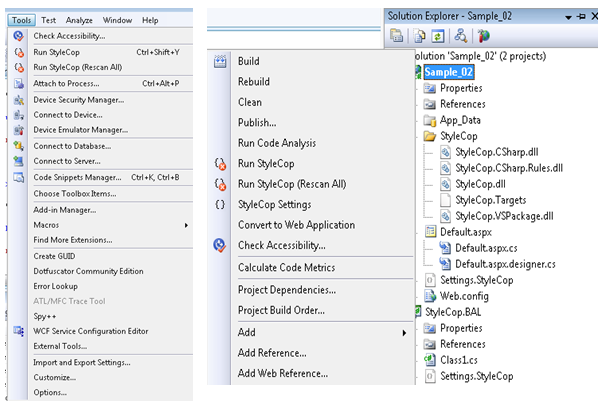This screenshot has height=405, width=604.
Task: Open the Help menu
Action: click(150, 20)
